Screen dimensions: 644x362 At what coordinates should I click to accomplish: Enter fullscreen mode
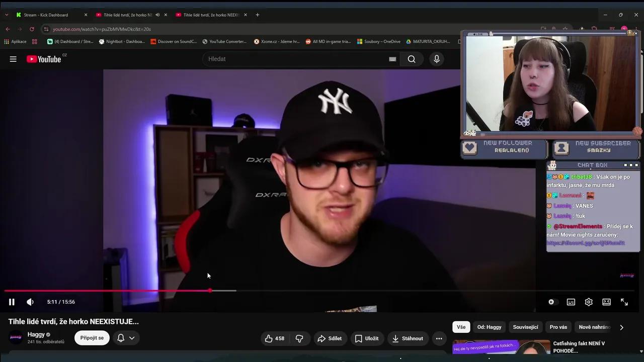[x=624, y=302]
